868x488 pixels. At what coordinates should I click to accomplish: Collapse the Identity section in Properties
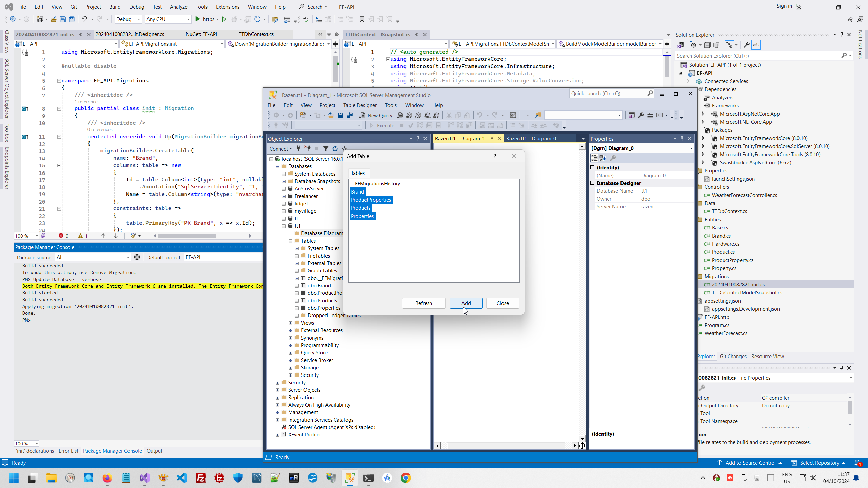click(x=592, y=167)
